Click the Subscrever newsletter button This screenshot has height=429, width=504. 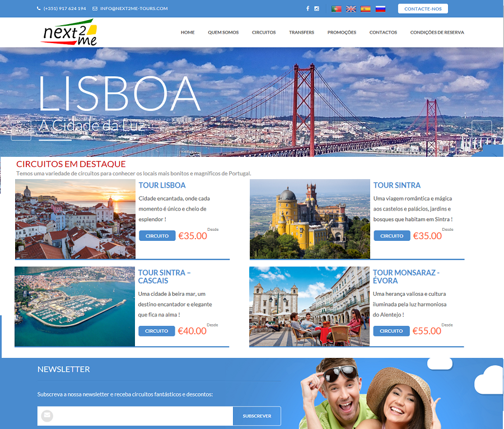[257, 416]
